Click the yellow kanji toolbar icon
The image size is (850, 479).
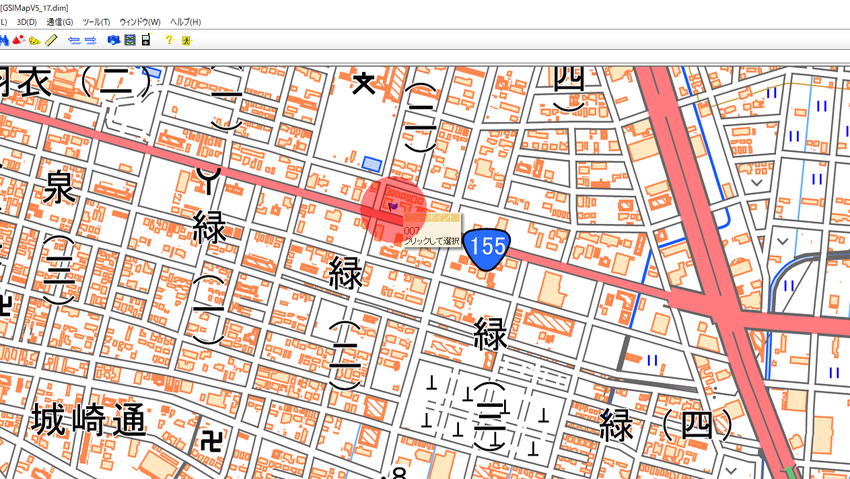[186, 40]
